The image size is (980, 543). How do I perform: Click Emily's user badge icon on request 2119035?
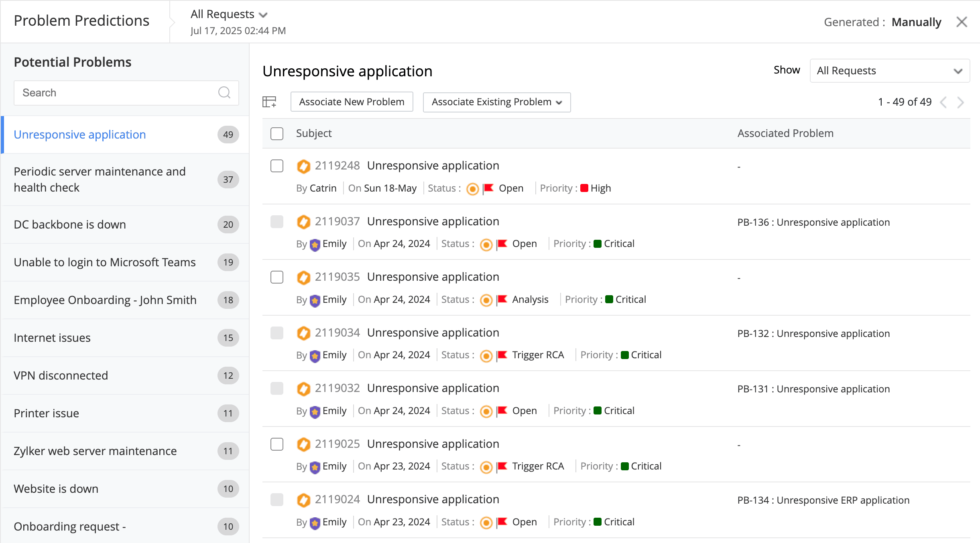[315, 300]
